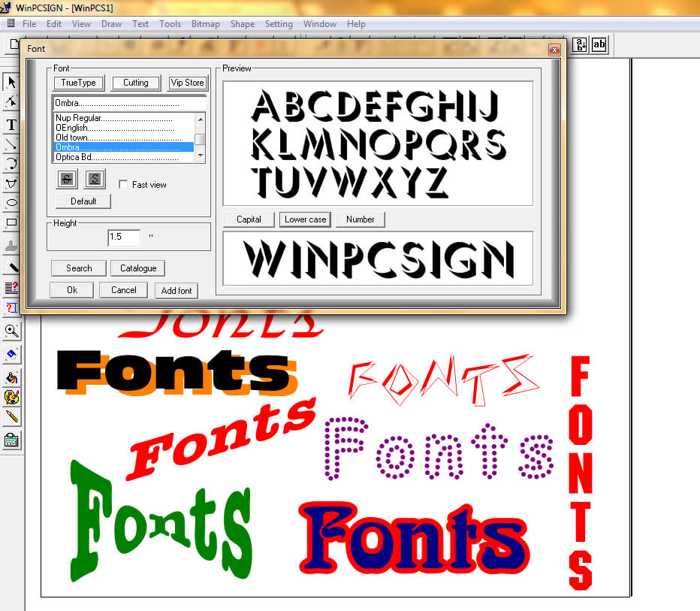Toggle the strikethrough S style button
The height and width of the screenshot is (611, 700).
68,179
